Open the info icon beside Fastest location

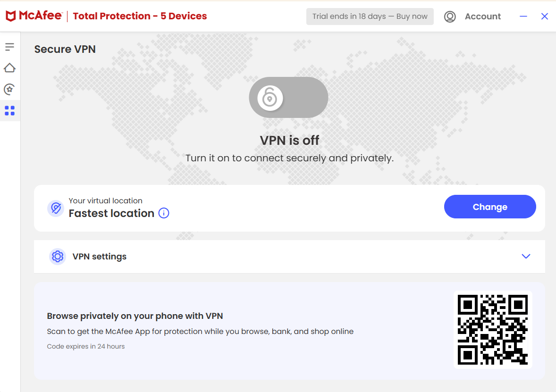click(163, 213)
